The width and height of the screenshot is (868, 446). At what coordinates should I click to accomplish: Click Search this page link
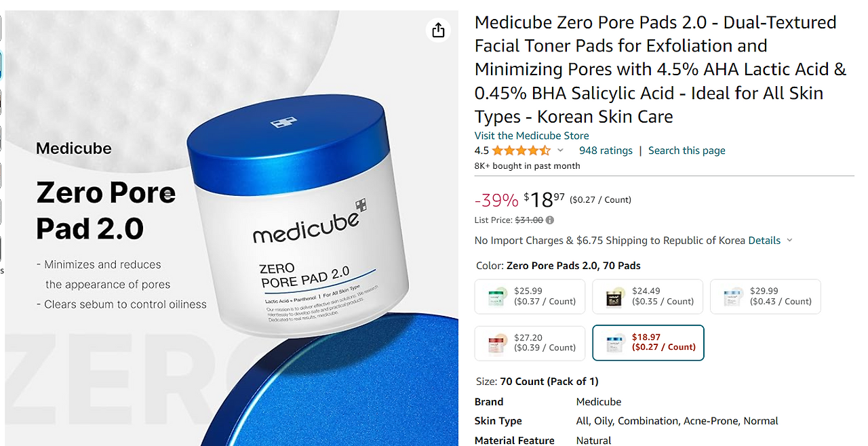[687, 150]
